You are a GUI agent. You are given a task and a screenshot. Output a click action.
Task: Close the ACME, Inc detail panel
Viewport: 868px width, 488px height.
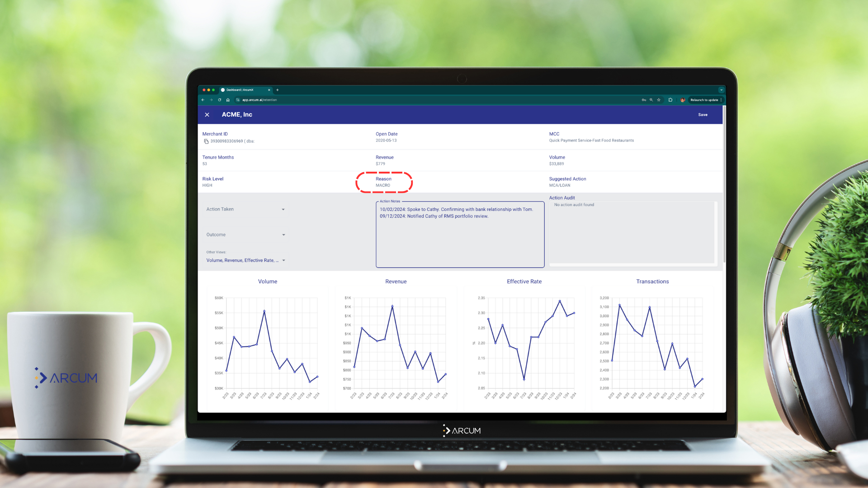207,115
